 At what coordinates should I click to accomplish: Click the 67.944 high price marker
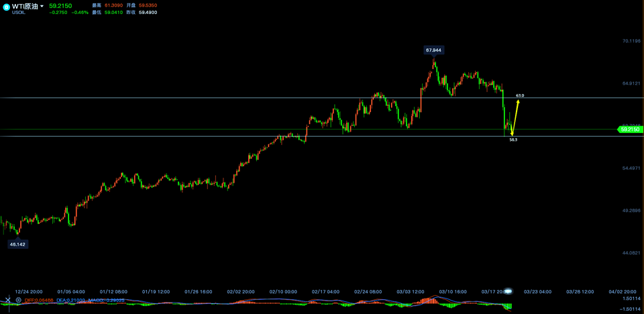tap(434, 50)
